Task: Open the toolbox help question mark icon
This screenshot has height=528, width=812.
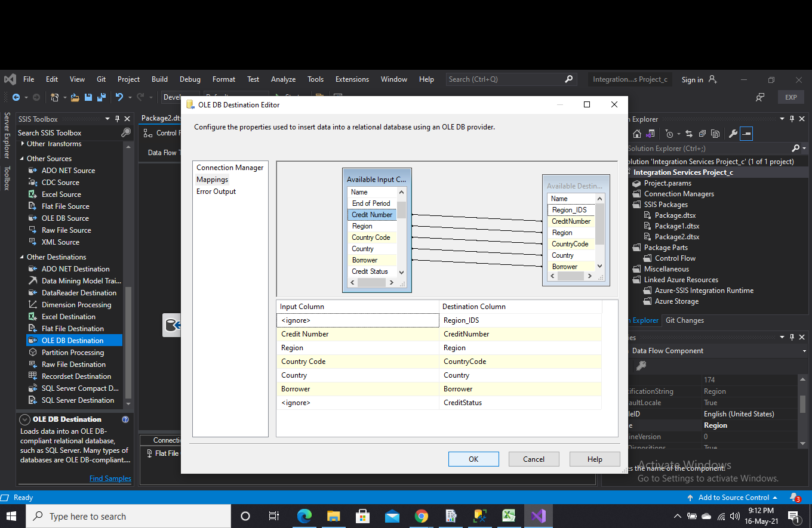Action: [125, 419]
